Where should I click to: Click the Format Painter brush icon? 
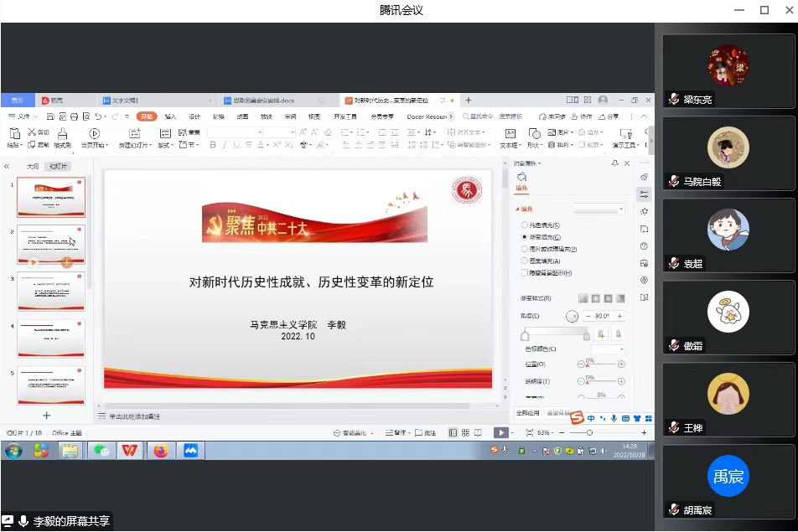62,133
